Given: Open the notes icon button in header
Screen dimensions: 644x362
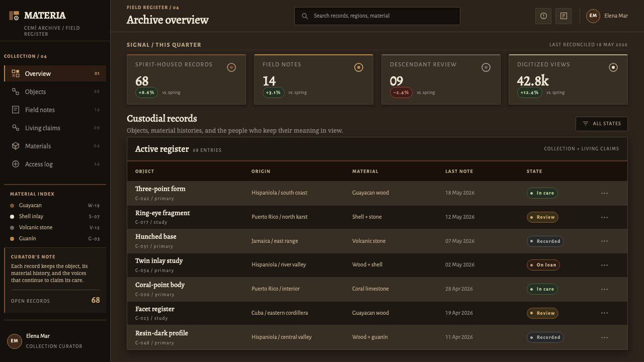Looking at the screenshot, I should point(563,16).
